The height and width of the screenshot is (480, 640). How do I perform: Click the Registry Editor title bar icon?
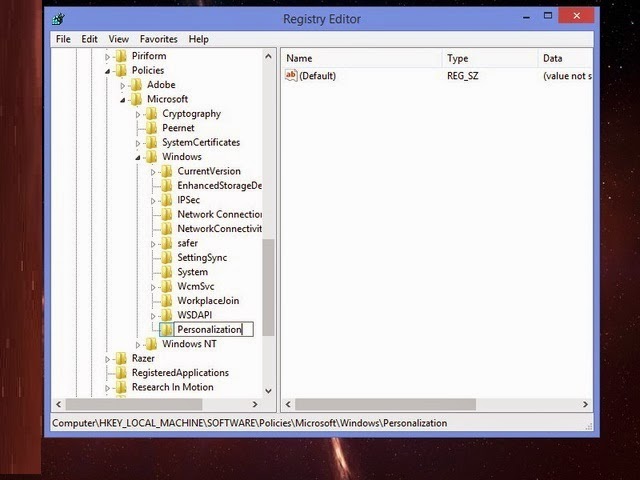(59, 19)
